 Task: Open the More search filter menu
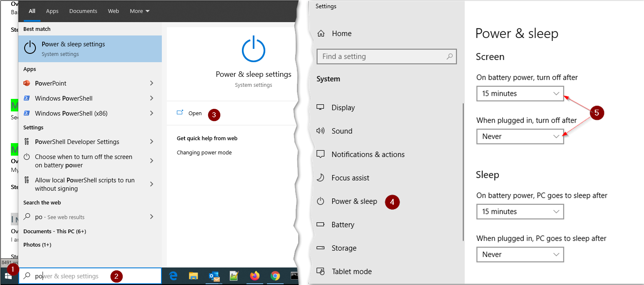(x=139, y=11)
